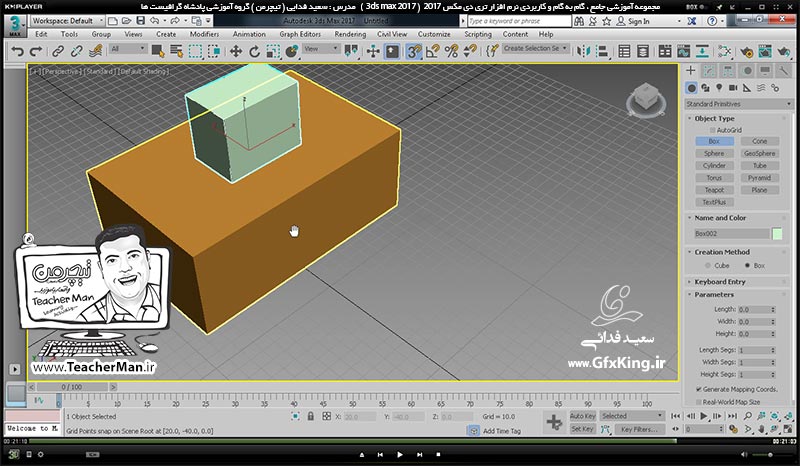Click the Zoom Extents All Selected icon
Image resolution: width=800 pixels, height=466 pixels.
click(787, 416)
